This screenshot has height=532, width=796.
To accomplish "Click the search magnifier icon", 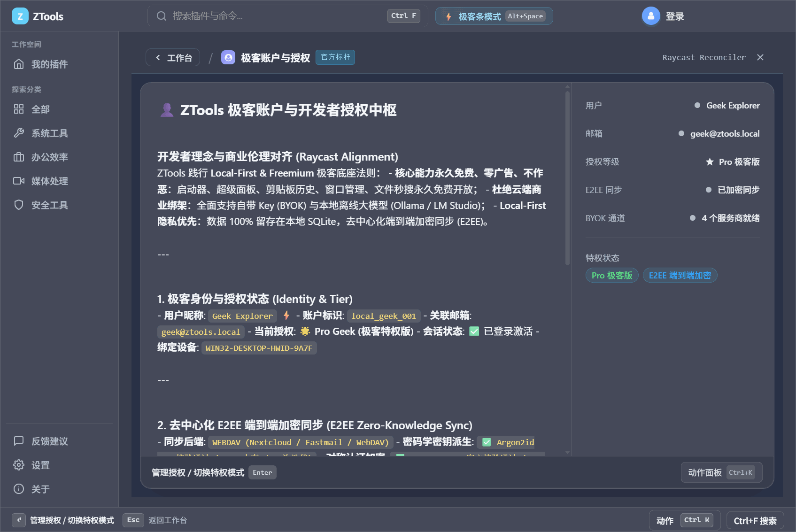I will point(162,16).
